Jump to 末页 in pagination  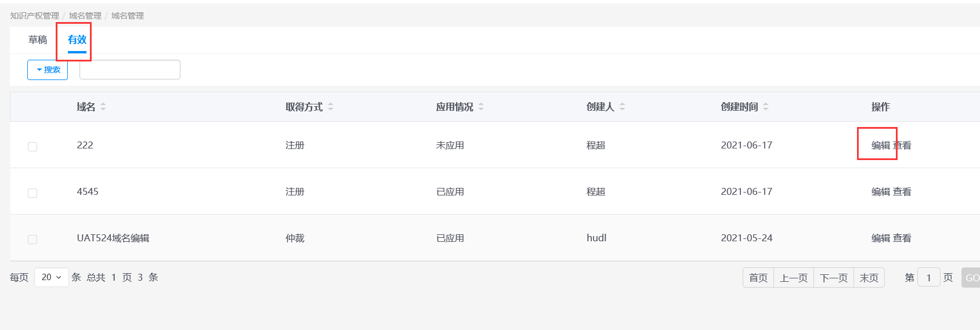click(x=869, y=278)
